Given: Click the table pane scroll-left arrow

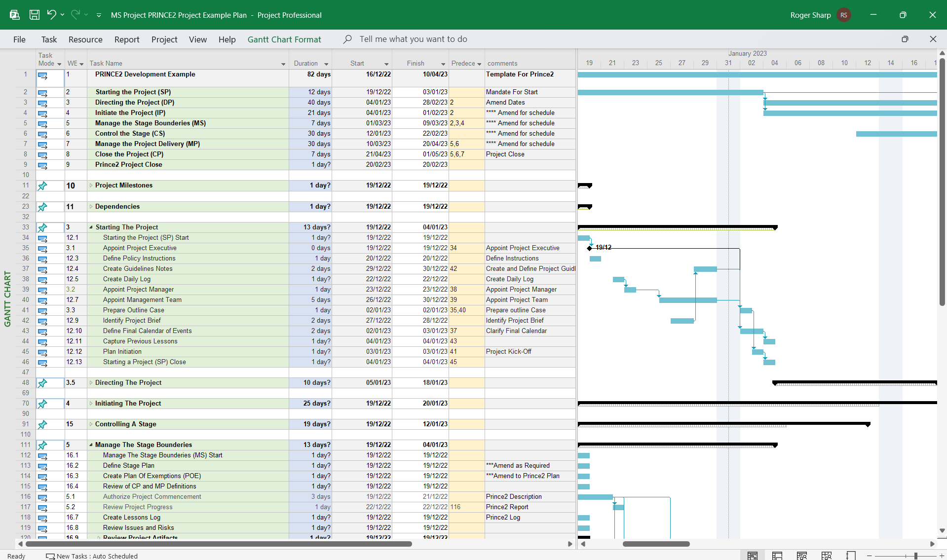Looking at the screenshot, I should (20, 544).
